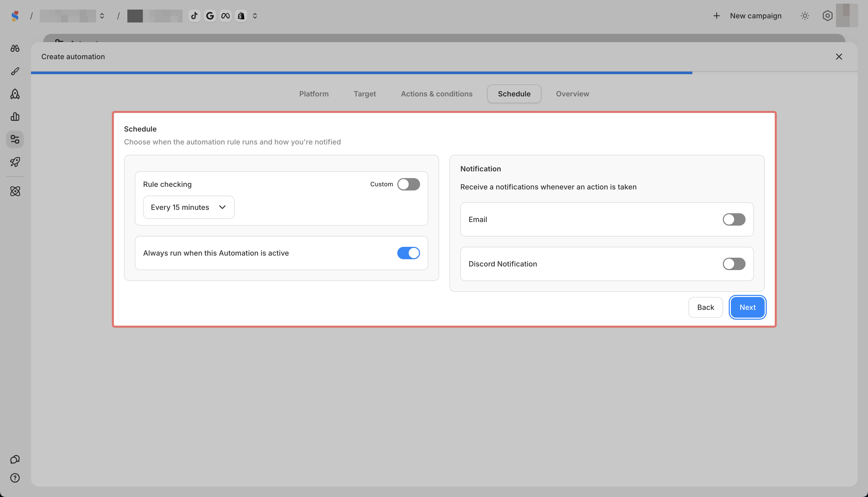Open the chat bubbles icon
The image size is (868, 497).
click(15, 460)
